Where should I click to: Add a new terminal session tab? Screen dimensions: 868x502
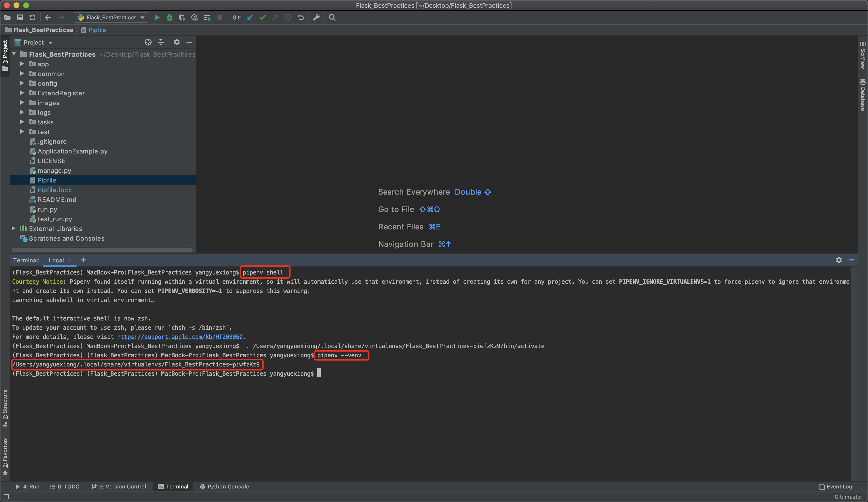[x=84, y=260]
